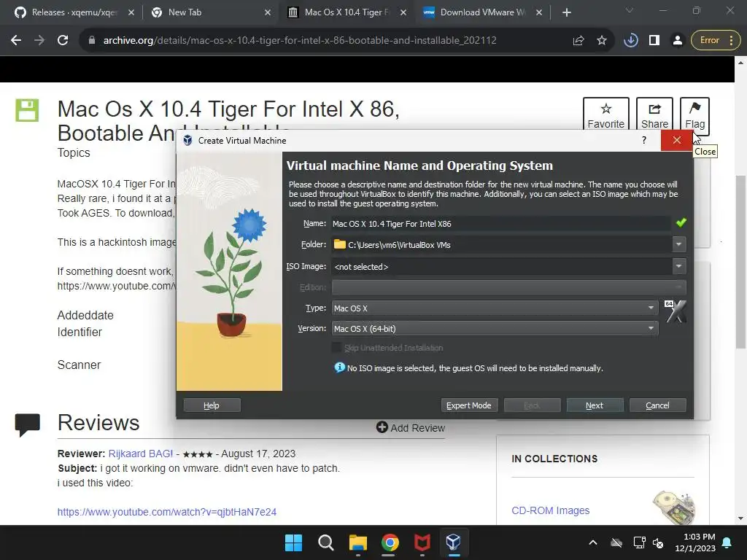This screenshot has height=560, width=747.
Task: Click the browser back arrow
Action: pos(16,41)
